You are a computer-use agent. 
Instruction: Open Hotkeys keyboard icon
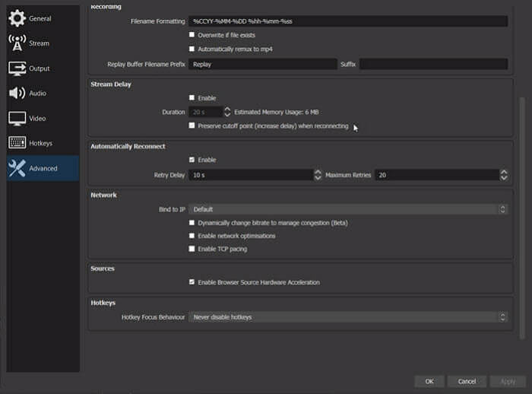tap(17, 143)
